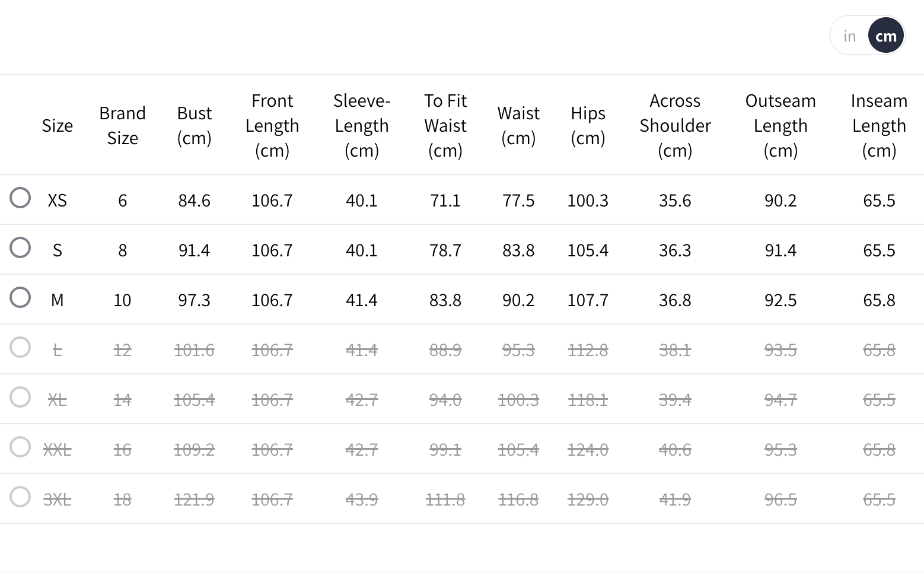Click the Sleeve-Length column header
This screenshot has width=924, height=572.
point(362,125)
